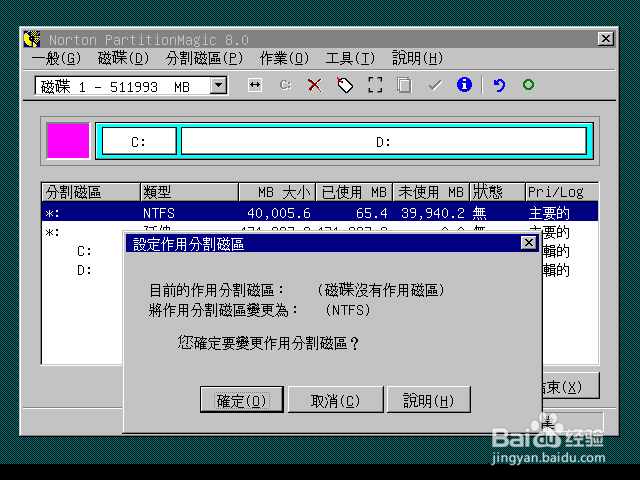Select the D: partition in the disk map

(x=383, y=141)
